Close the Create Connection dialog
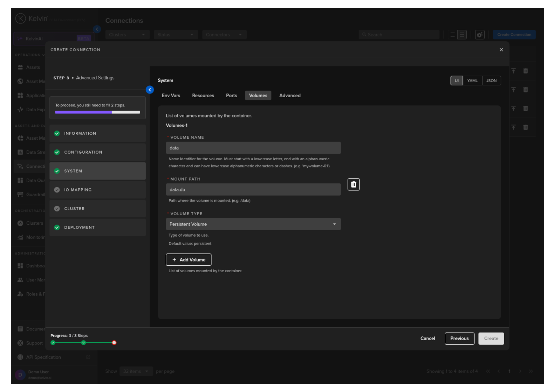This screenshot has width=555, height=392. (501, 50)
